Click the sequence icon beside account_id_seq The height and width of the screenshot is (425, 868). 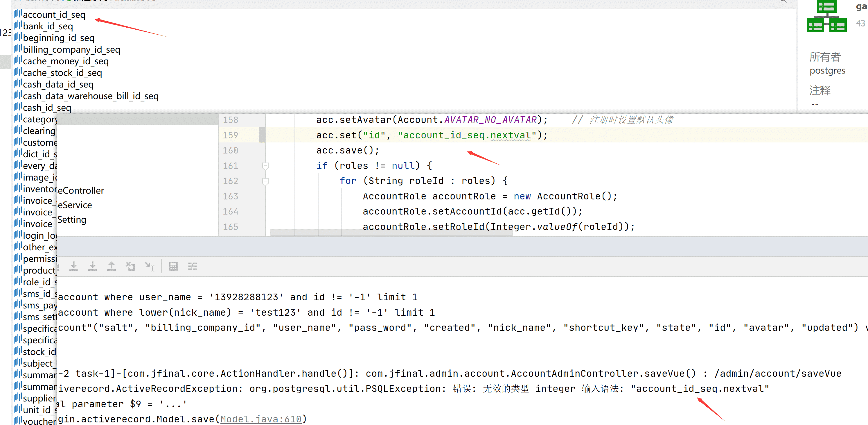17,14
